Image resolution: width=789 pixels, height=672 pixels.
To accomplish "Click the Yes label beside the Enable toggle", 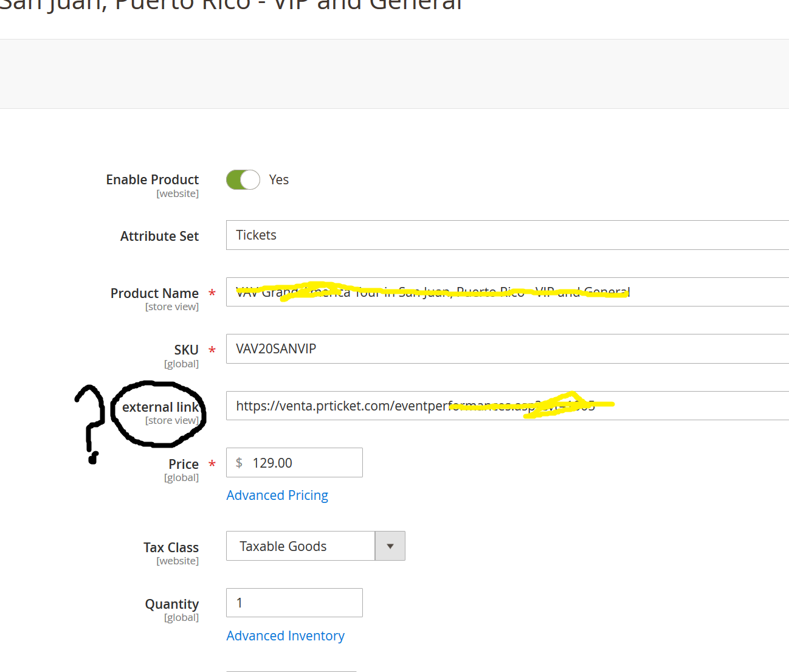I will [278, 179].
